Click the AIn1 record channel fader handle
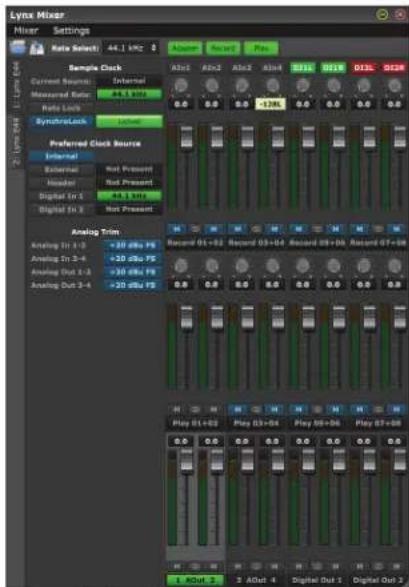This screenshot has width=409, height=587. (187, 137)
